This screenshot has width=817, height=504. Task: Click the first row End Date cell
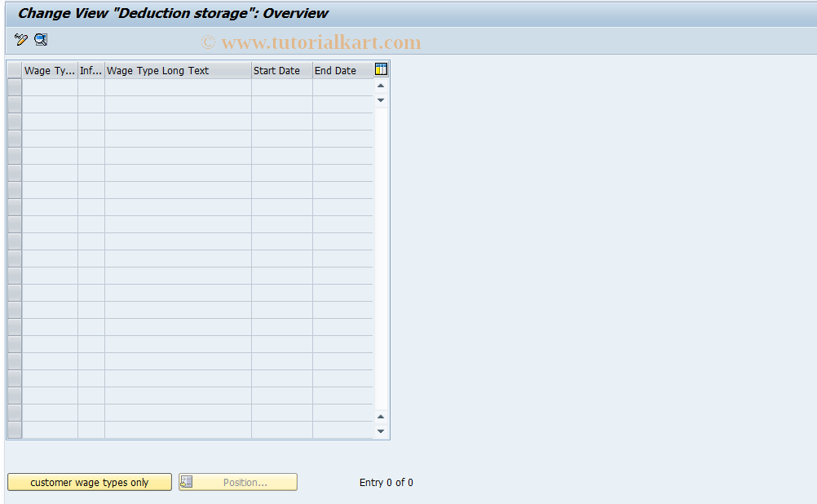(342, 87)
